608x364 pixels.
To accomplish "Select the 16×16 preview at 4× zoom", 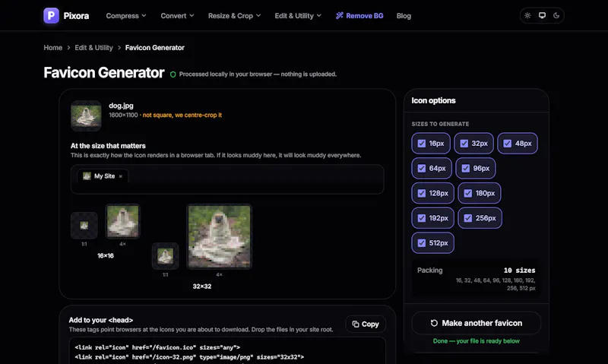I will point(122,221).
